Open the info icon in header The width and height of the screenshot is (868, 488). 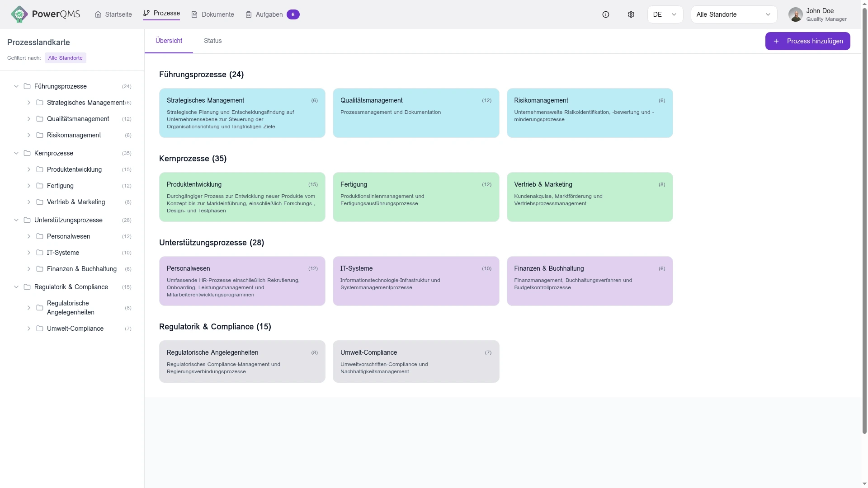pos(606,14)
